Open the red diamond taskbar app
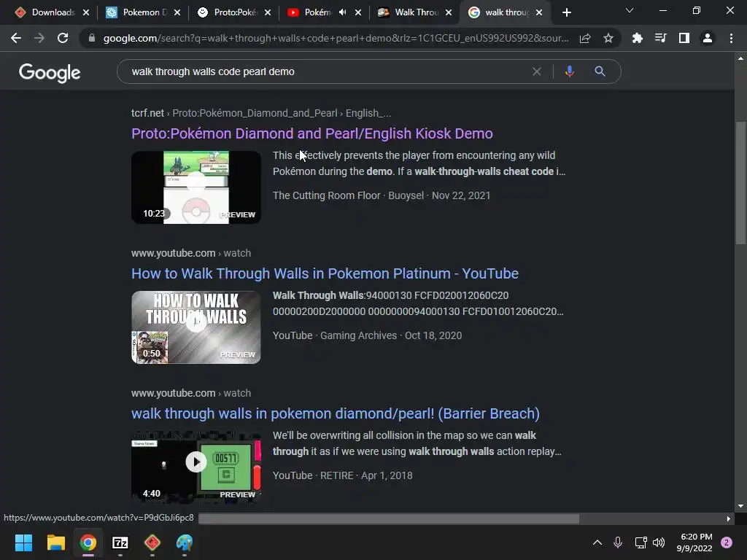747x560 pixels. pos(152,542)
